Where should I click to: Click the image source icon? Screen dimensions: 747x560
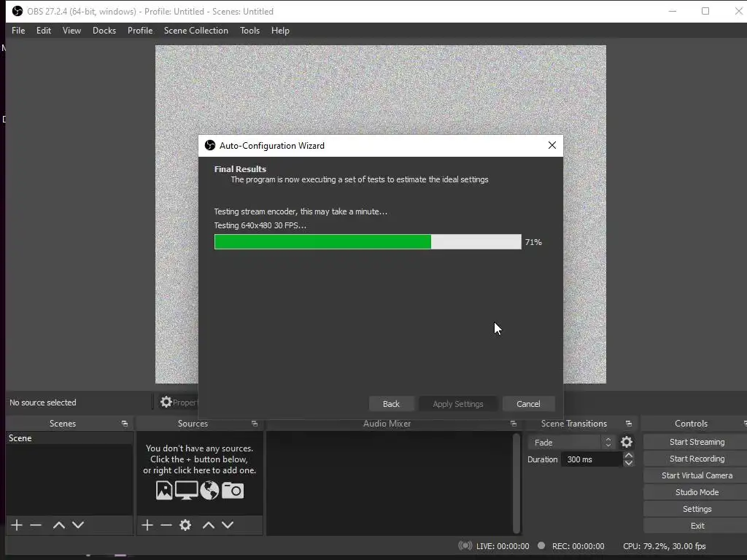click(x=164, y=491)
